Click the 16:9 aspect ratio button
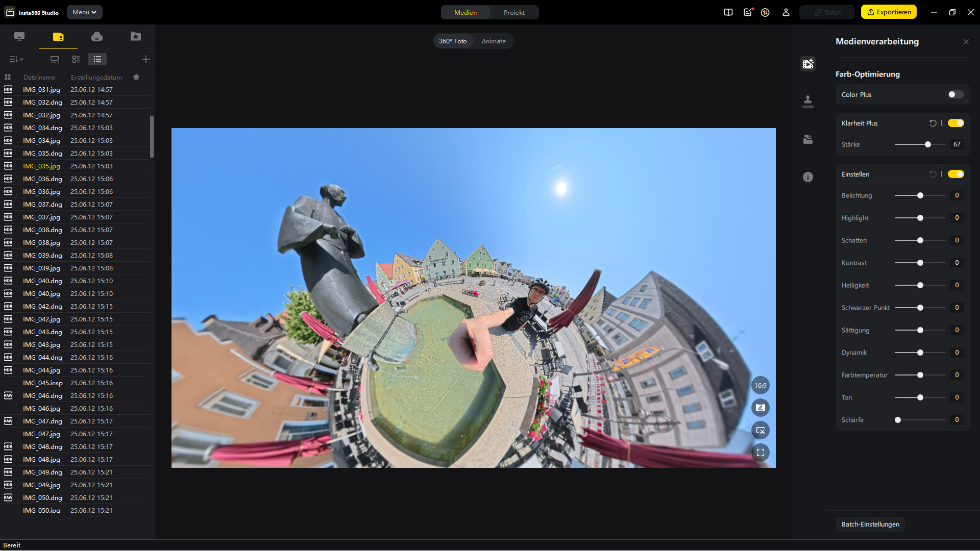Viewport: 980px width, 551px height. pyautogui.click(x=760, y=385)
